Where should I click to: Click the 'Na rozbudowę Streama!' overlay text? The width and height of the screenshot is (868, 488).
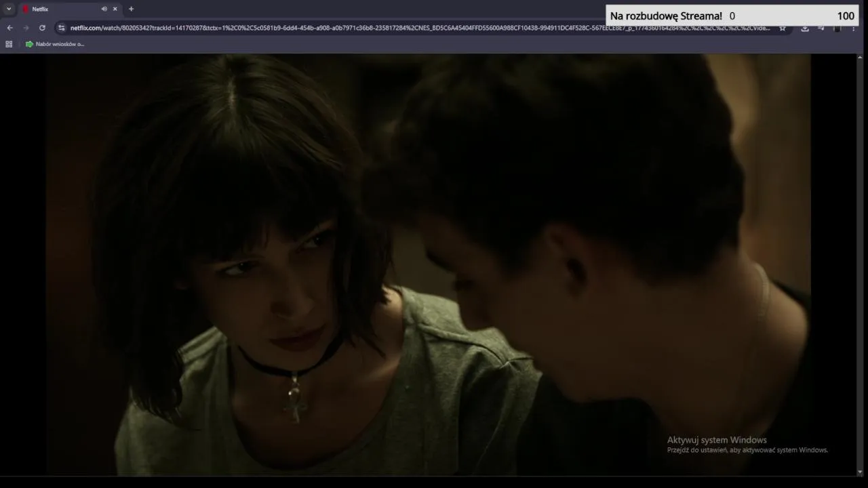click(x=666, y=16)
